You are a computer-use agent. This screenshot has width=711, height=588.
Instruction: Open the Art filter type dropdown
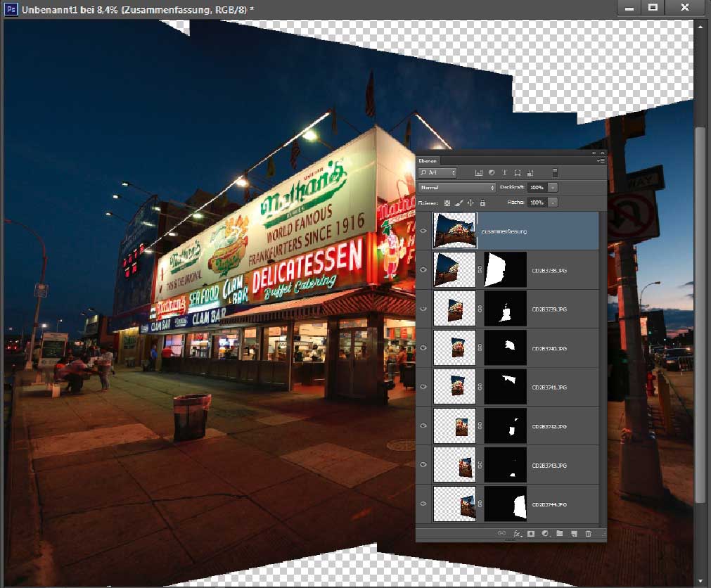437,172
